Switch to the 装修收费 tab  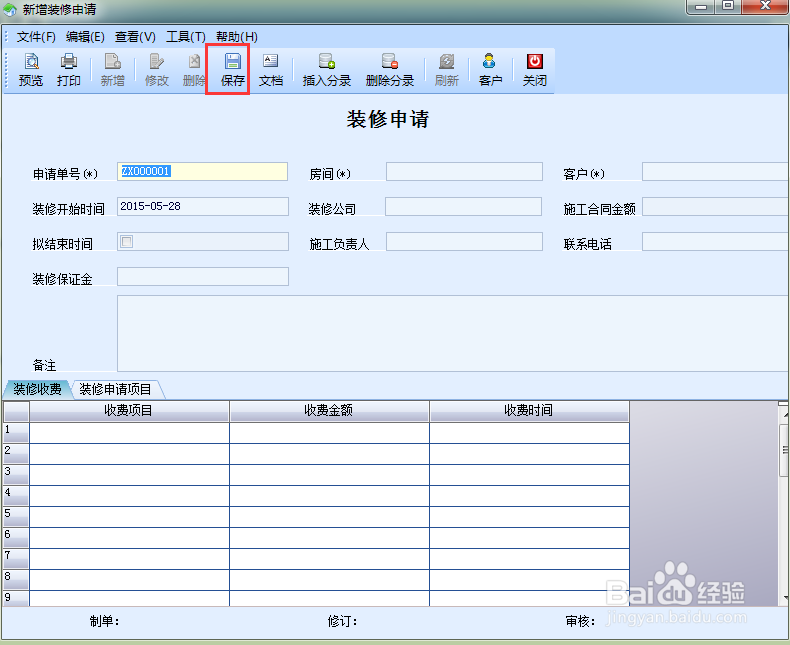[37, 389]
